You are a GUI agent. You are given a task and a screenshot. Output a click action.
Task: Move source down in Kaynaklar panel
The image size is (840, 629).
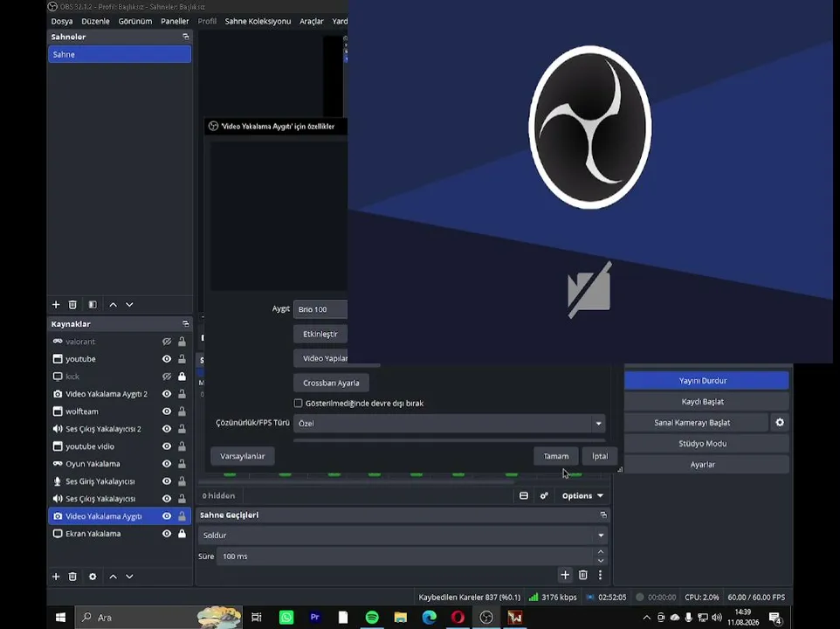129,577
